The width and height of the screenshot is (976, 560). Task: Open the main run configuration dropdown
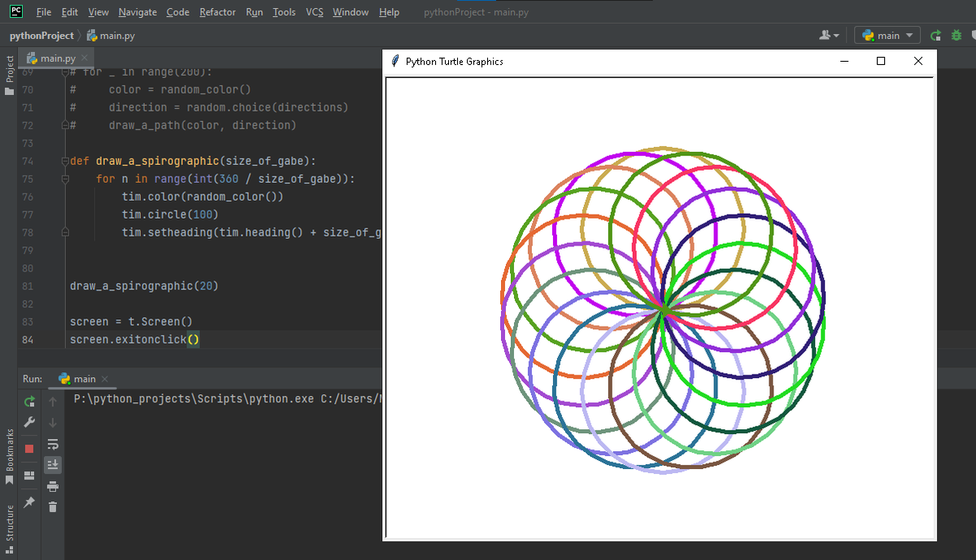click(888, 36)
